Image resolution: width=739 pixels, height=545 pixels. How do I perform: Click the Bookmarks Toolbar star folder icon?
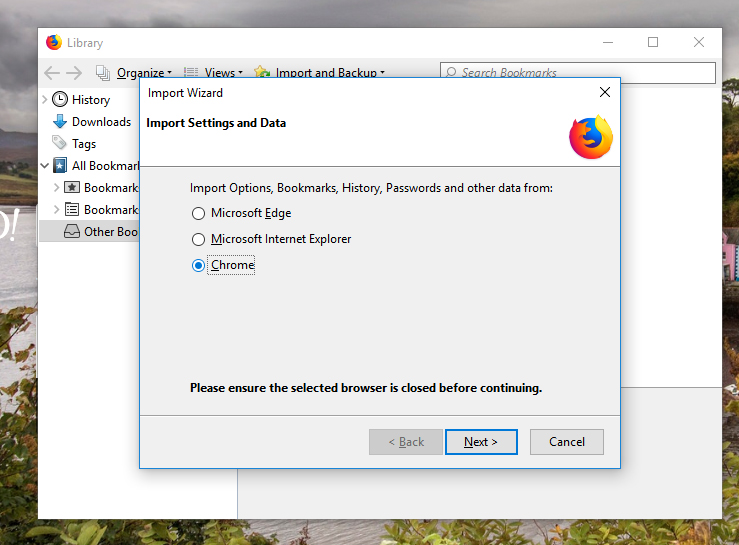72,188
